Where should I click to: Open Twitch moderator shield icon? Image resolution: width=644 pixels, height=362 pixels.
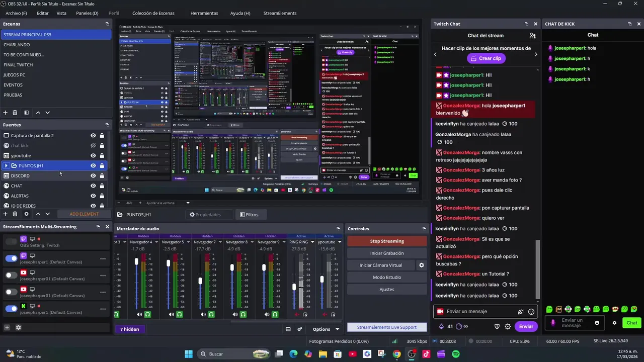point(497,326)
